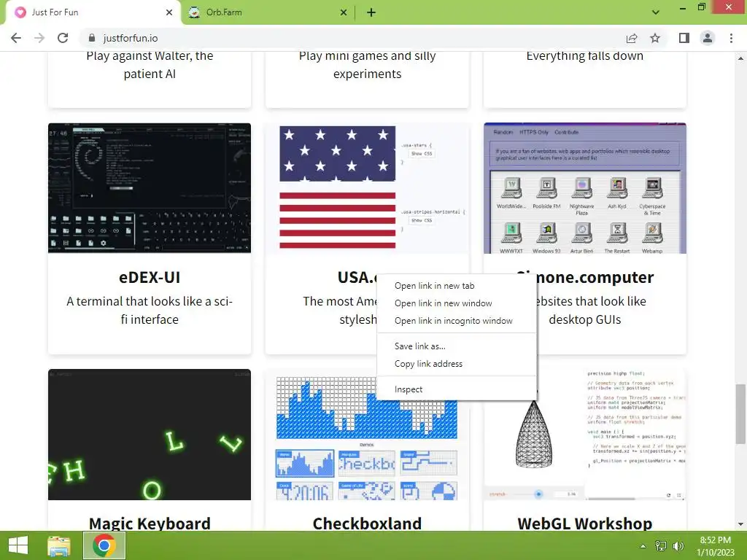The width and height of the screenshot is (747, 560).
Task: Reload the justforfun.io page
Action: (63, 38)
